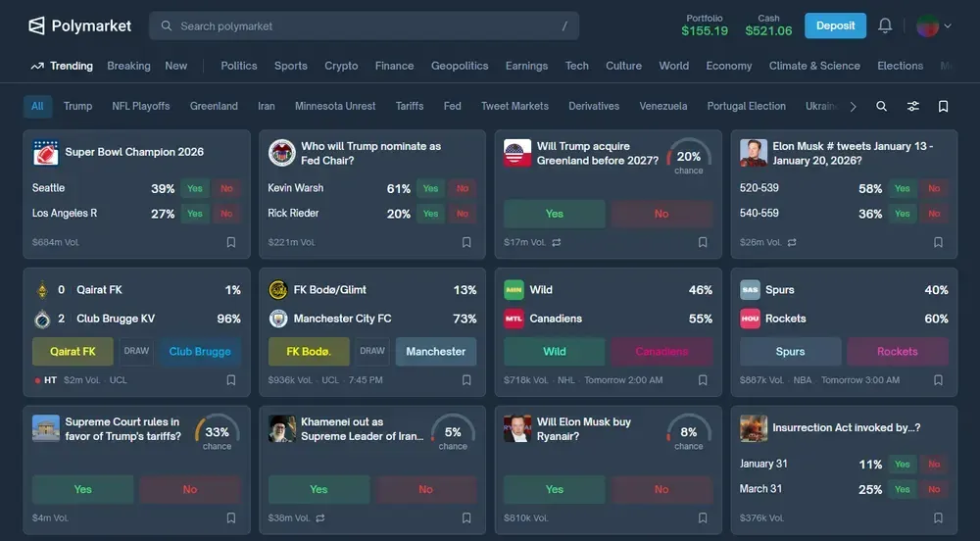Click the 33% chance gauge on tariffs market
This screenshot has height=541, width=980.
click(217, 432)
